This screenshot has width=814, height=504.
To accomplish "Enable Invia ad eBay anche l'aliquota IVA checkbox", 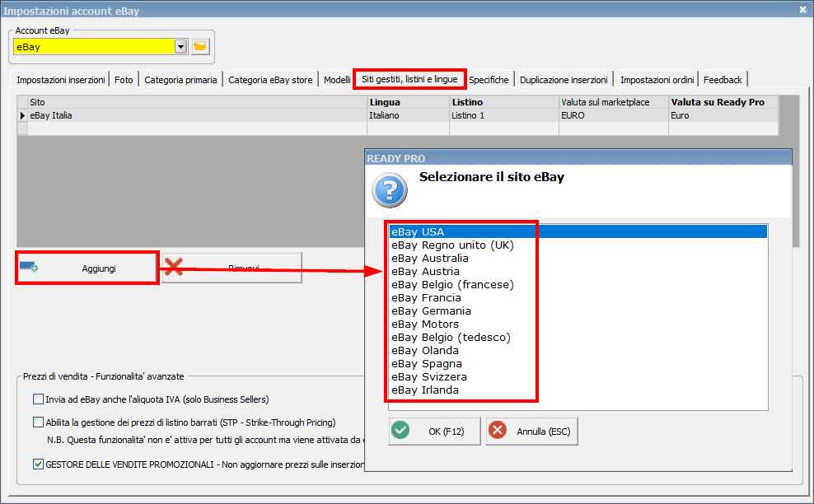I will tap(38, 399).
